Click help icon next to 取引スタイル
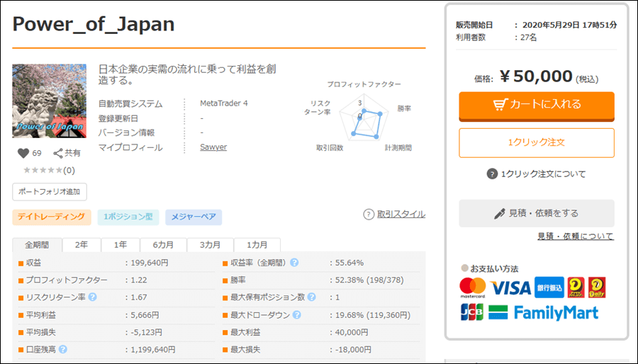 coord(369,215)
